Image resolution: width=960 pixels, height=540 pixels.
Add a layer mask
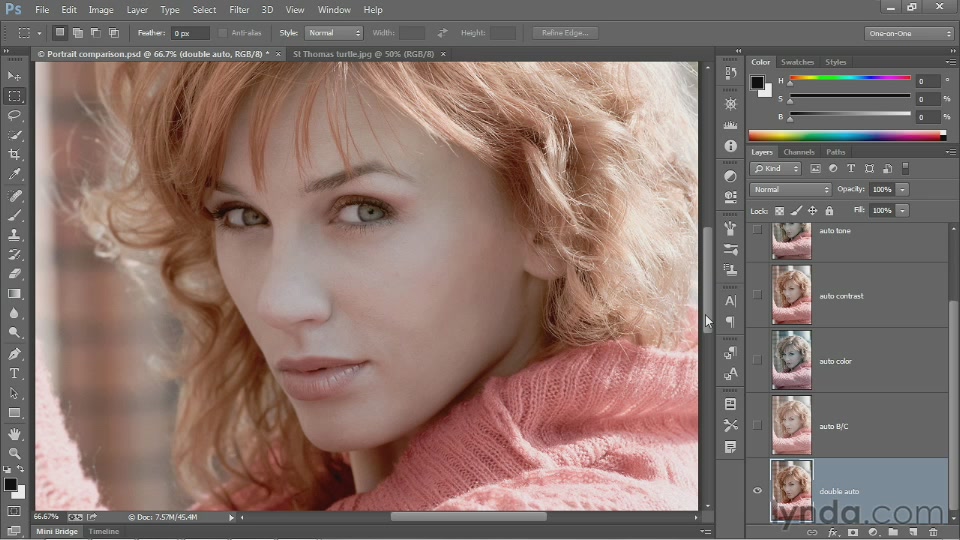click(853, 533)
